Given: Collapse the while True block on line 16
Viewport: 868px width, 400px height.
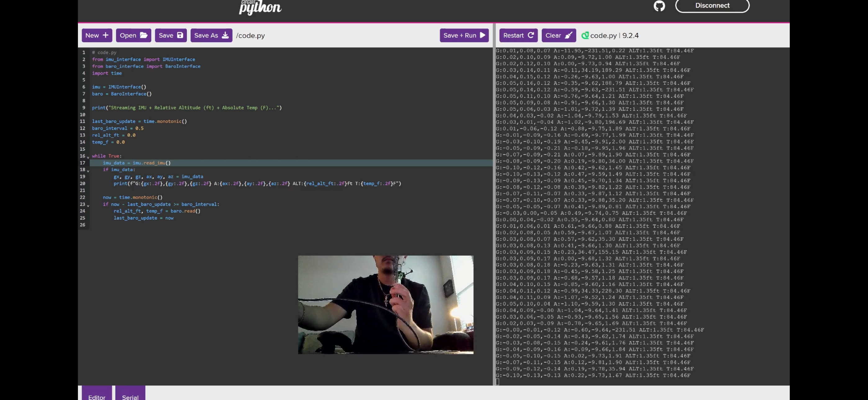Looking at the screenshot, I should tap(88, 157).
